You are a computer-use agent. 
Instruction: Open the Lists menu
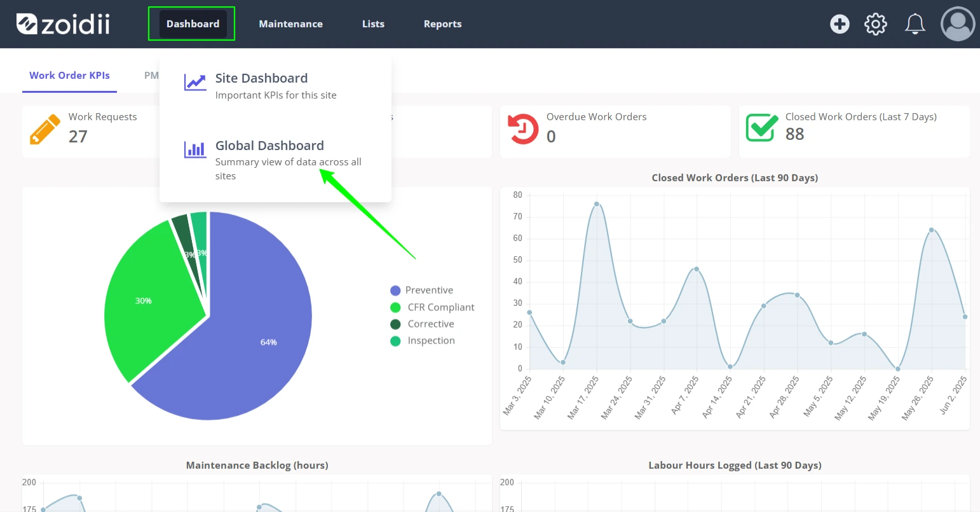pos(373,24)
